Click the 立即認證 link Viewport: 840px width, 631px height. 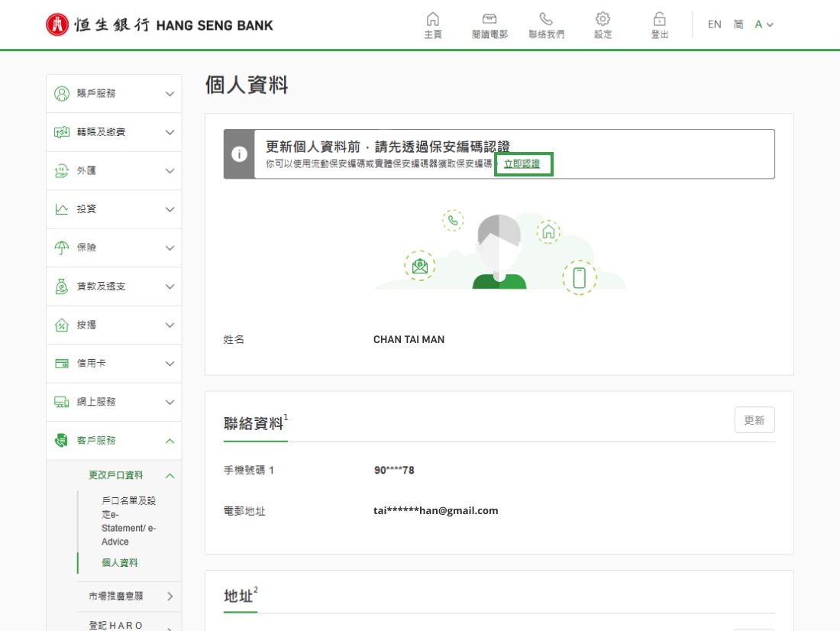[522, 165]
